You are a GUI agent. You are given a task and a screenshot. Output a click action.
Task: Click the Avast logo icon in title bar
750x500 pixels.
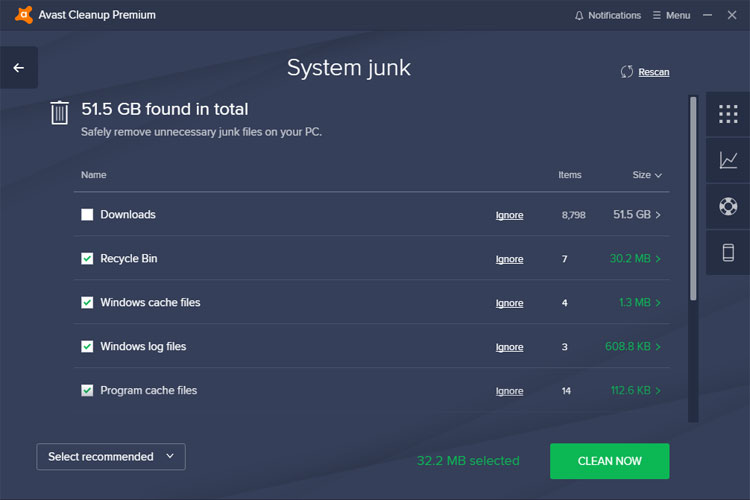pos(23,15)
